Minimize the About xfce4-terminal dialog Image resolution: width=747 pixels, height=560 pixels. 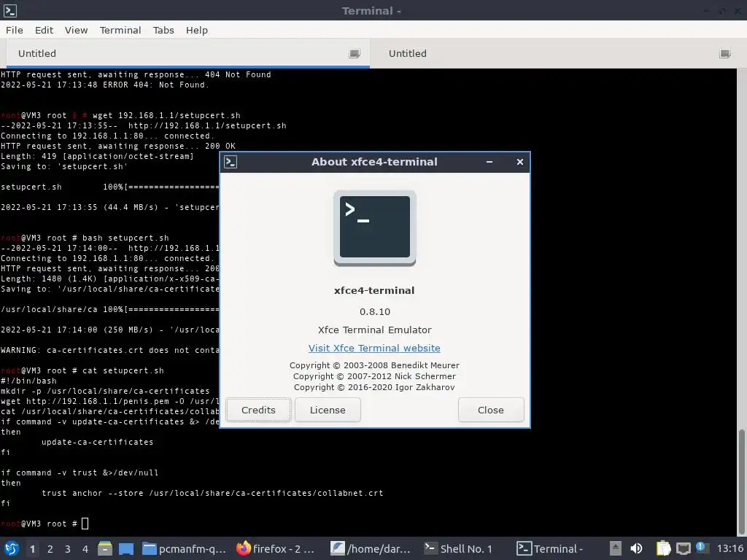point(489,162)
